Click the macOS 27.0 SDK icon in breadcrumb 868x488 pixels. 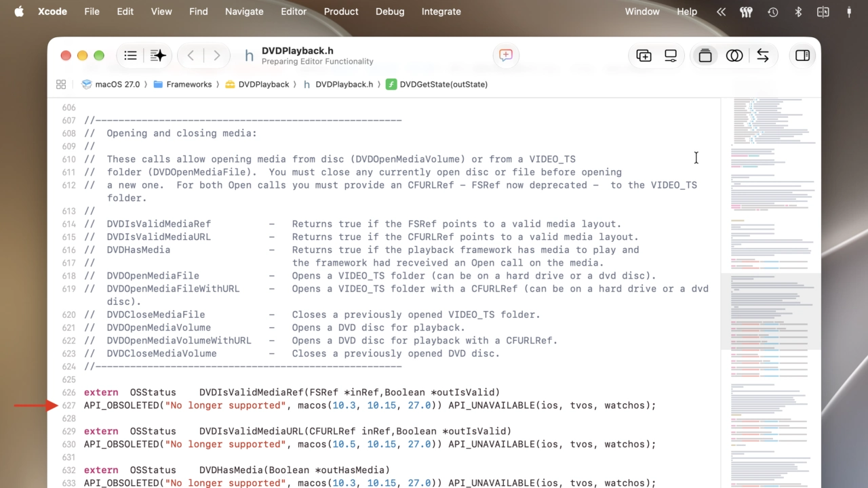click(x=87, y=84)
